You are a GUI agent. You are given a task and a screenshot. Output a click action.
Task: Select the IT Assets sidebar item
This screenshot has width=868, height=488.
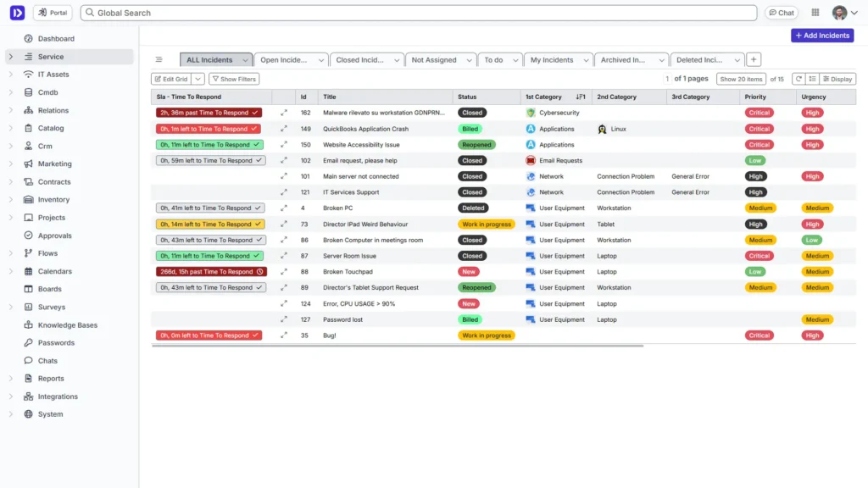tap(52, 74)
